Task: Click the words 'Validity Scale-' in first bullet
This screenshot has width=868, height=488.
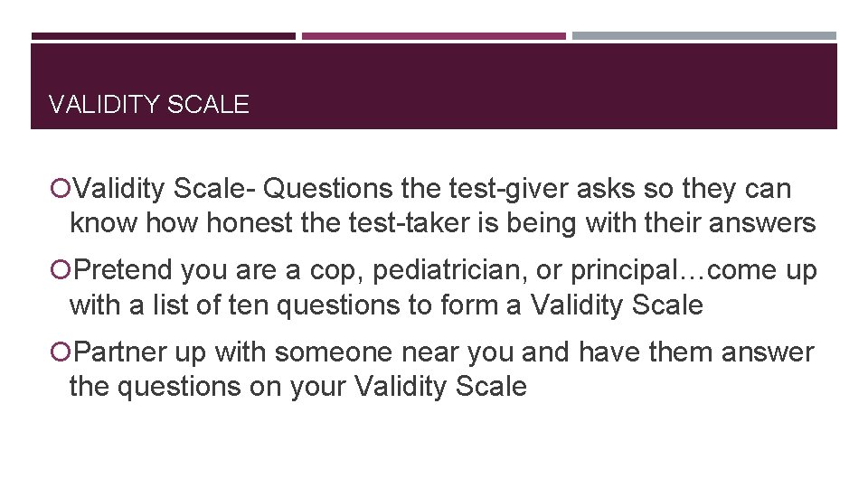Action: coord(165,189)
